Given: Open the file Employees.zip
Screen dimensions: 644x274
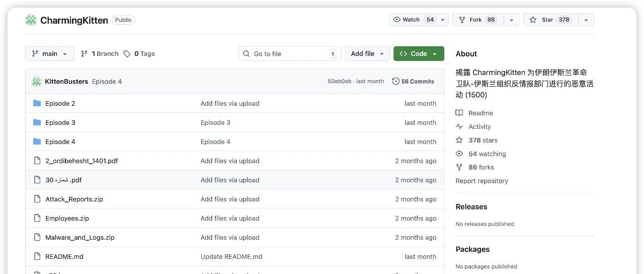Looking at the screenshot, I should tap(67, 218).
